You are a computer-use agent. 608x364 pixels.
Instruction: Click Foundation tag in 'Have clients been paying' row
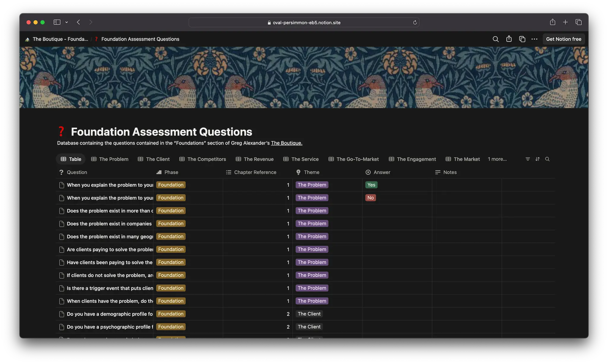pyautogui.click(x=171, y=262)
